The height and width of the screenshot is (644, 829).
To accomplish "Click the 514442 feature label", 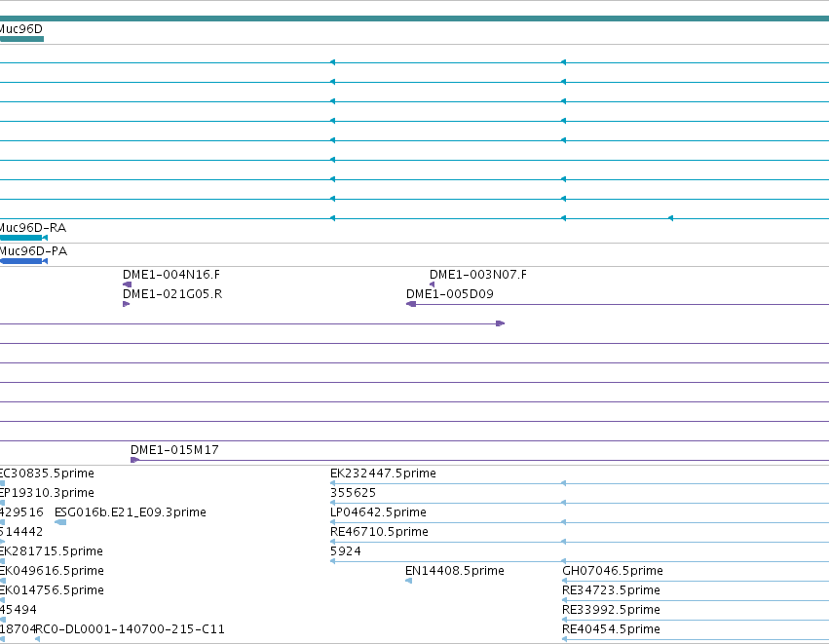I will pyautogui.click(x=21, y=532).
